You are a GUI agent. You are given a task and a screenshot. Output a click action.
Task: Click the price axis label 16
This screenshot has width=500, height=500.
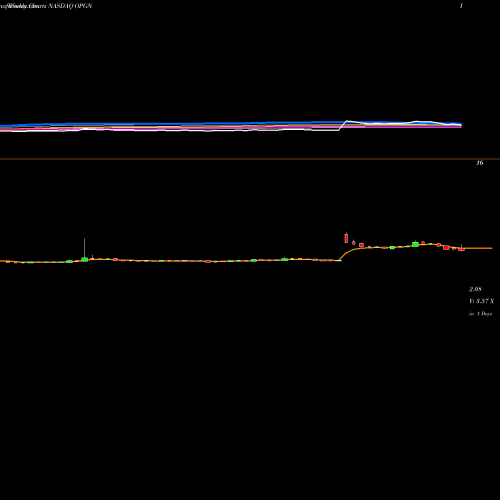[480, 163]
